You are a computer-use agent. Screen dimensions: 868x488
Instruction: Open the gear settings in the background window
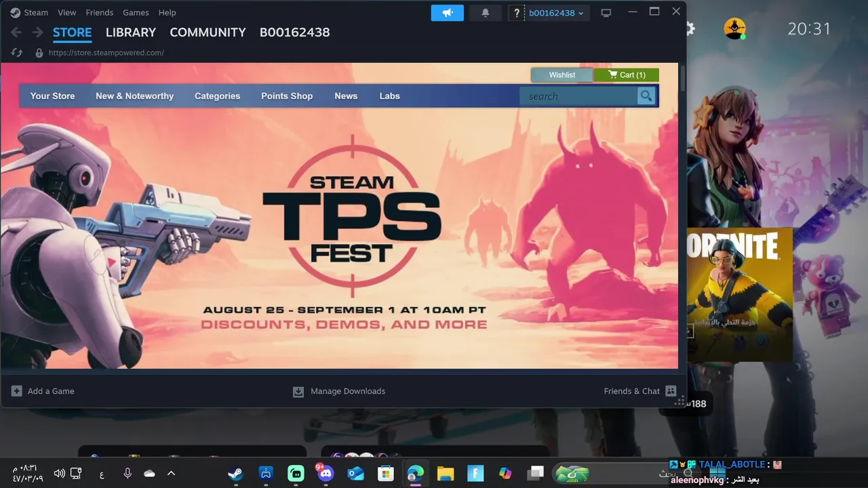(690, 28)
